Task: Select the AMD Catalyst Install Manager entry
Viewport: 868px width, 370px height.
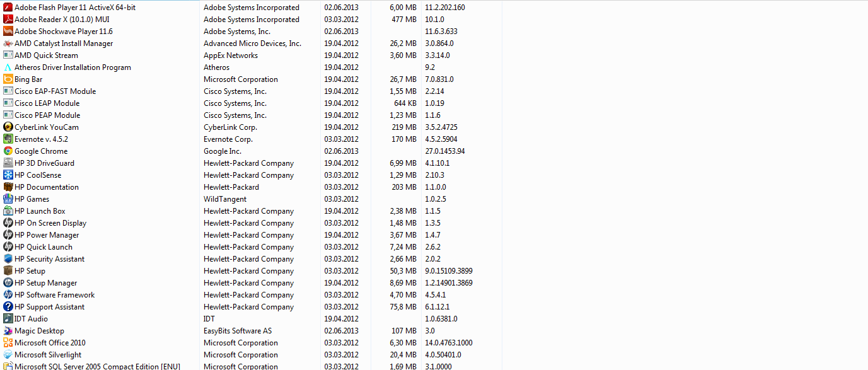Action: 64,43
